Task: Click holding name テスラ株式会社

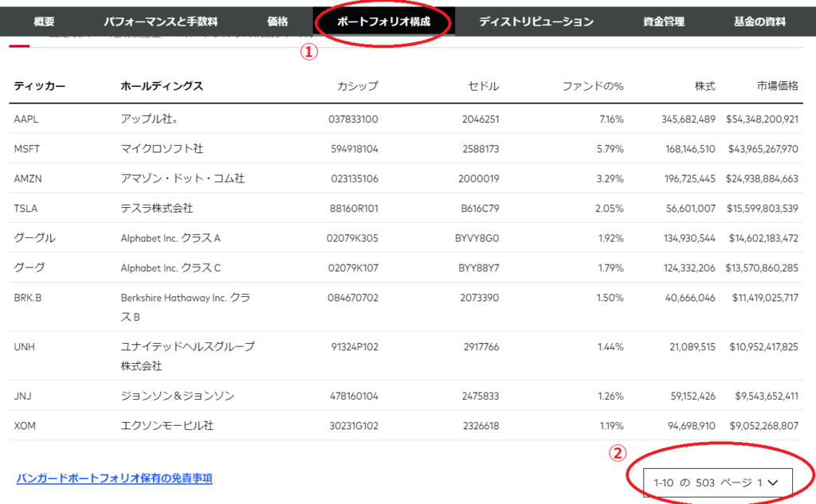Action: 157,208
